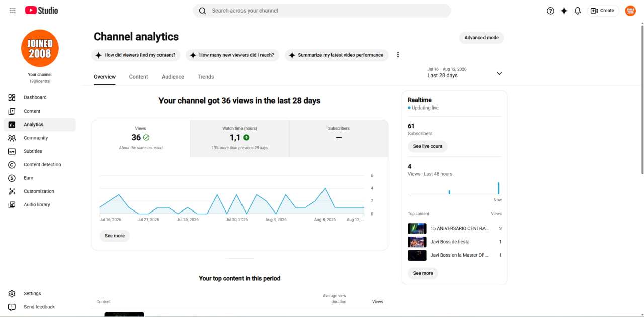Image resolution: width=644 pixels, height=317 pixels.
Task: Click the Settings gear icon
Action: click(x=12, y=293)
